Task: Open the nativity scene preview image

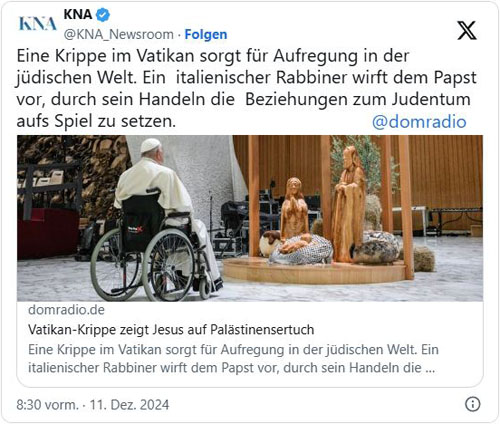Action: 250,218
